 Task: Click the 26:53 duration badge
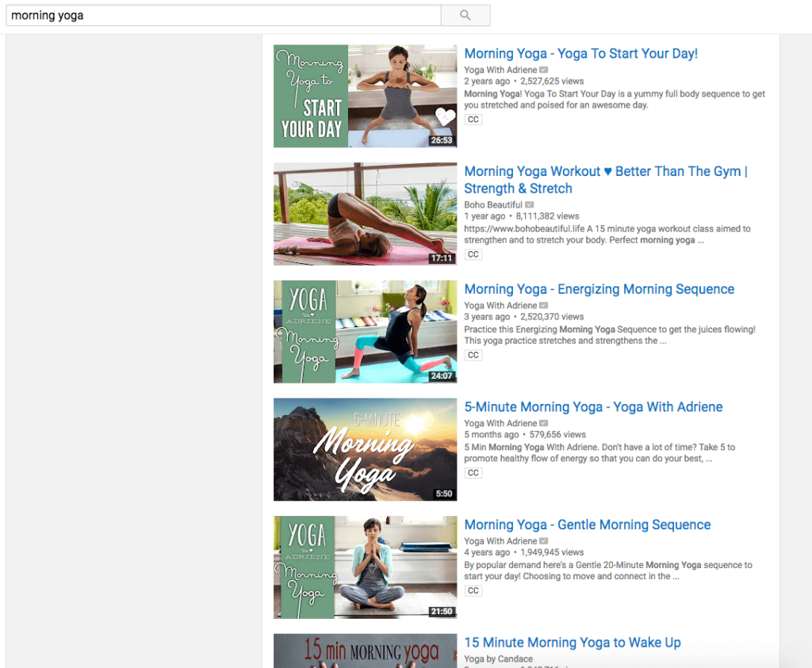442,140
